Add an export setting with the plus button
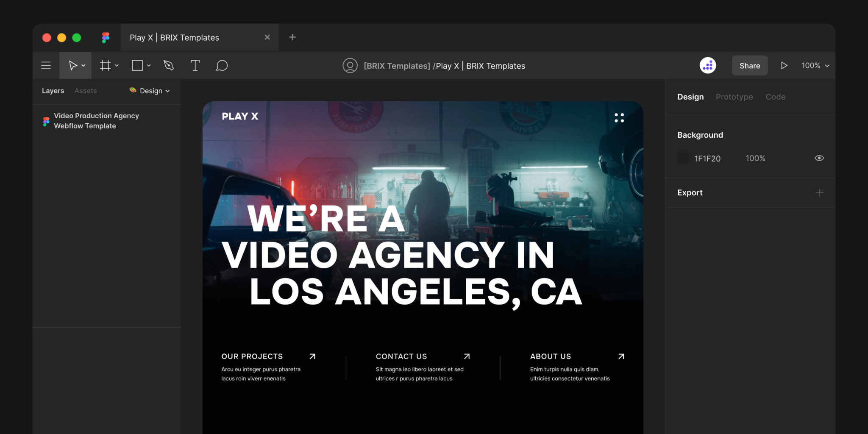Screen dimensions: 868x434 (820, 192)
